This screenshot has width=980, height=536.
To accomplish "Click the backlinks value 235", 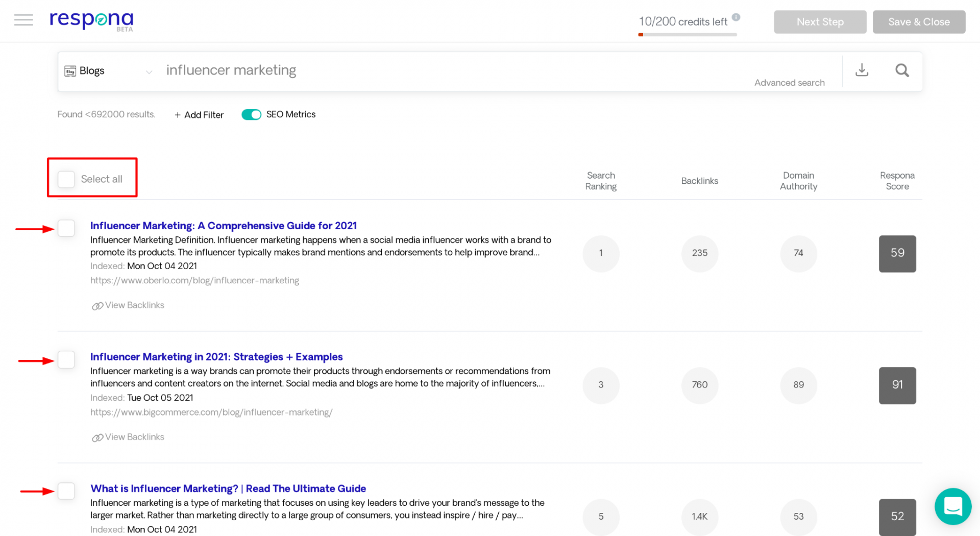I will (x=699, y=254).
